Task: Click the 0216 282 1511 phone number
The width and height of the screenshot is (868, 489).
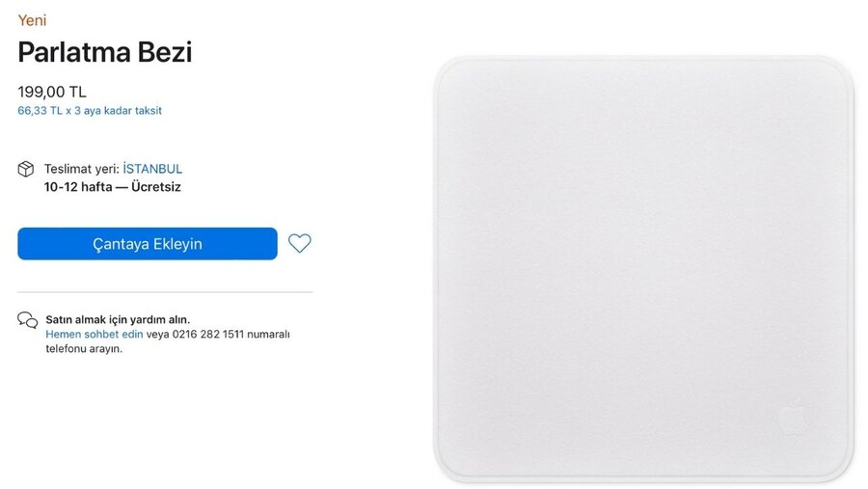Action: tap(208, 334)
